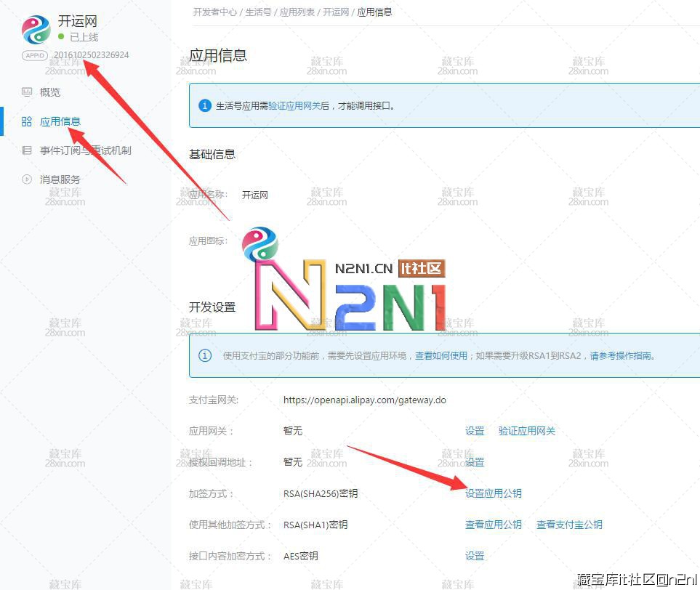Click 设置 in the 应用网关 row
This screenshot has height=590, width=700.
pos(475,431)
